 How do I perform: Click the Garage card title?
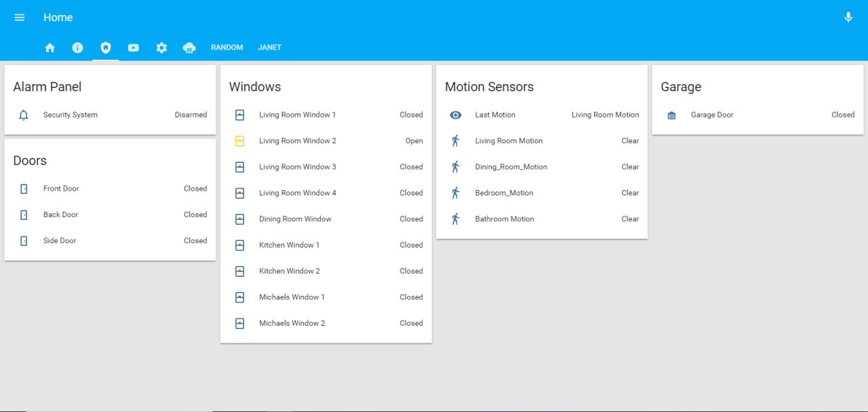(681, 87)
